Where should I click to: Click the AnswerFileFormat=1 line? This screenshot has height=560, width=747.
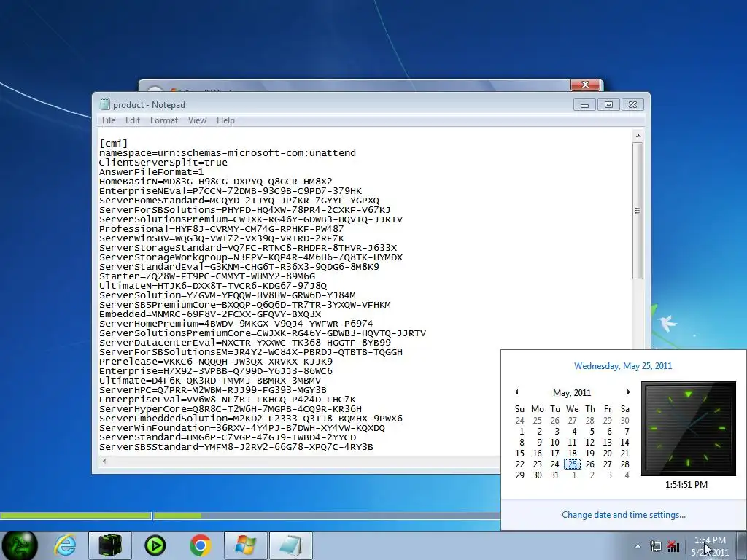[x=152, y=172]
